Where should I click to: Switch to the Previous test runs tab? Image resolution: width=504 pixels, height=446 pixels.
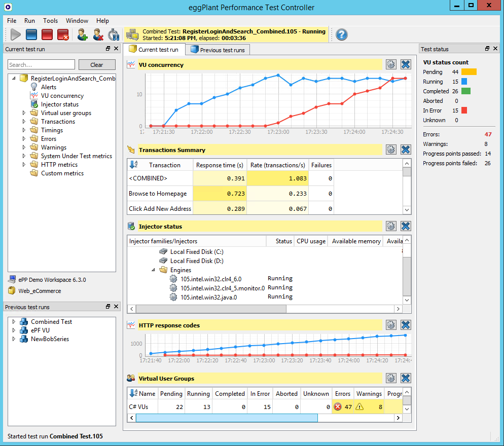point(218,50)
